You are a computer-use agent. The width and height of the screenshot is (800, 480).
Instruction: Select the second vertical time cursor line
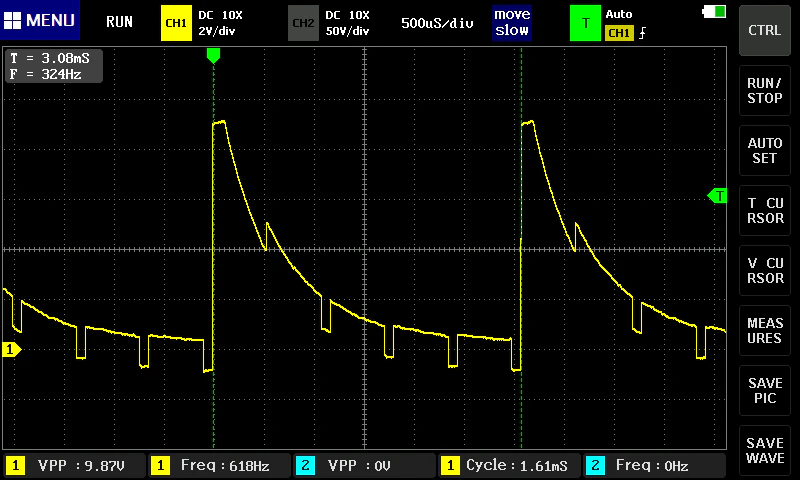pyautogui.click(x=521, y=248)
